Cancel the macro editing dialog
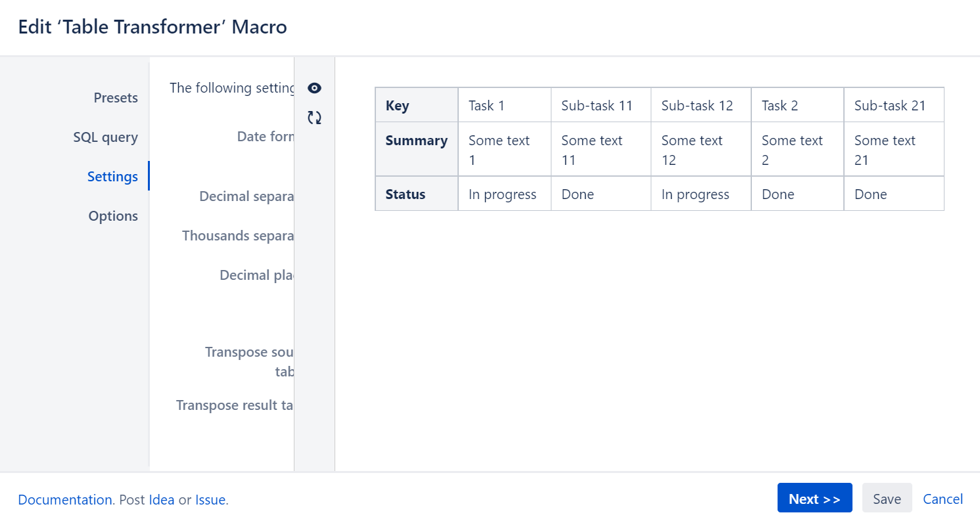Viewport: 980px width, 517px height. click(943, 499)
